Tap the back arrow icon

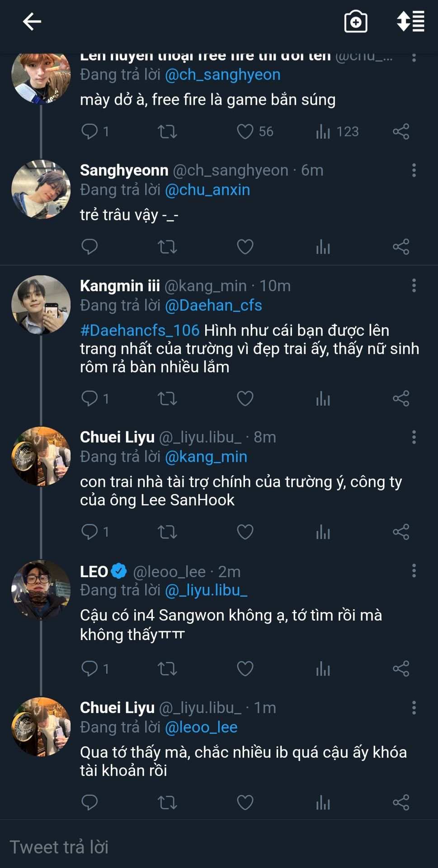pyautogui.click(x=32, y=21)
